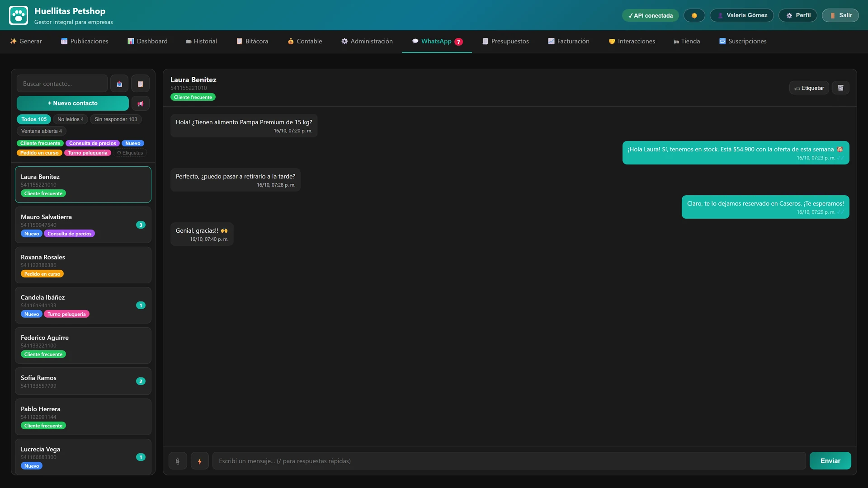This screenshot has height=488, width=868.
Task: Click the message input field
Action: click(509, 461)
